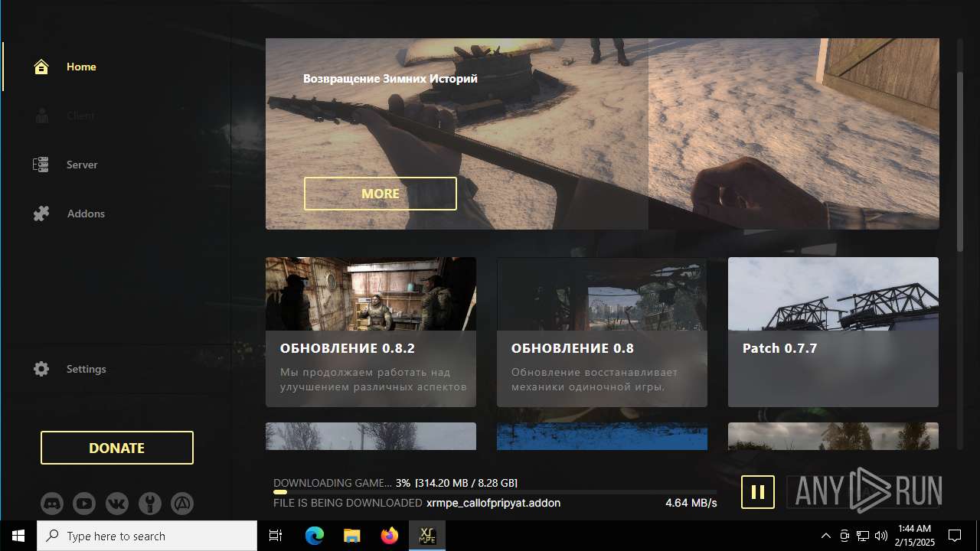Click the XRMPE launcher taskbar icon
Viewport: 980px width, 551px height.
click(x=427, y=536)
